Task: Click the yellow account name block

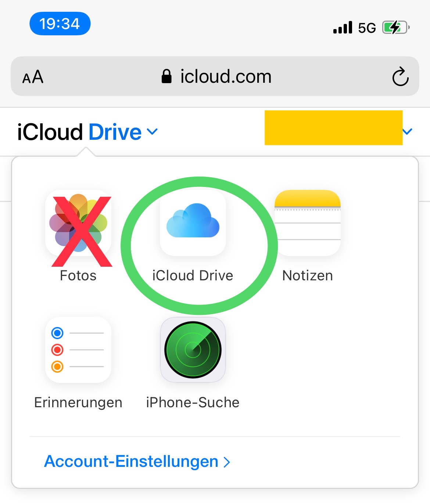Action: click(333, 128)
